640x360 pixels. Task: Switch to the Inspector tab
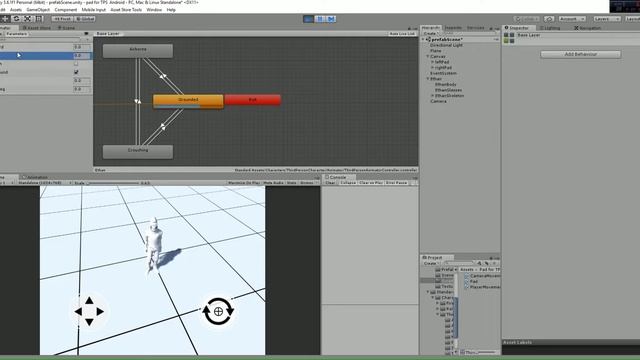point(518,28)
